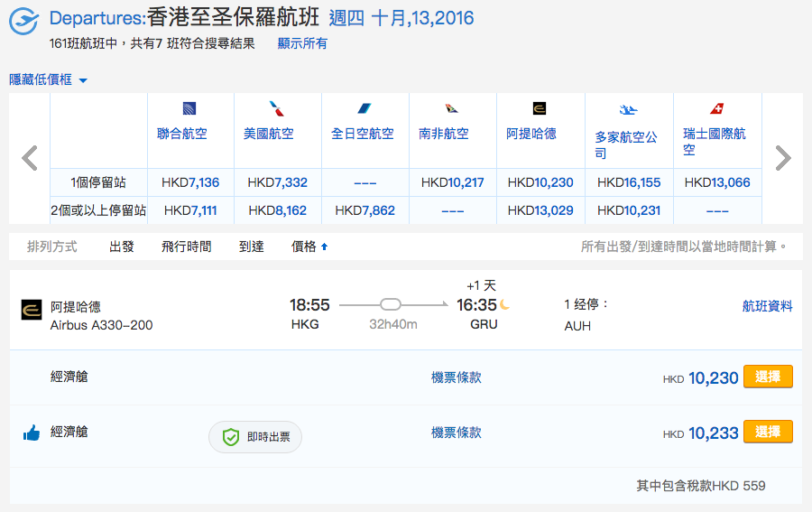Open the 瑞士國際航空 link
812x512 pixels.
pos(715,142)
